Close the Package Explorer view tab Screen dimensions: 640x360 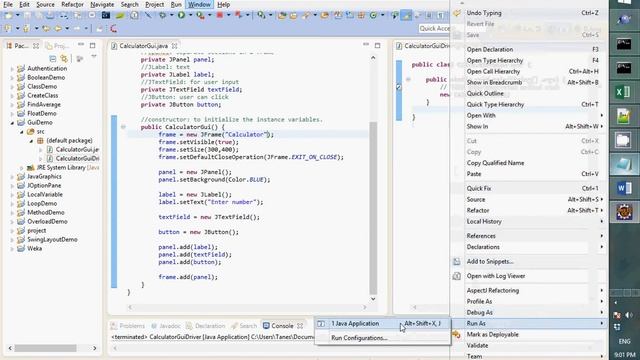36,46
